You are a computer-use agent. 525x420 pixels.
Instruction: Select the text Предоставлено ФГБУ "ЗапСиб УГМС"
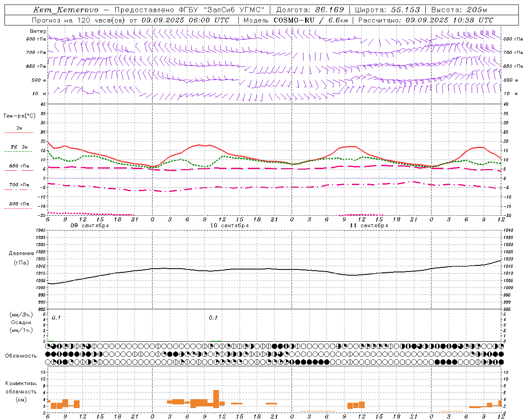189,10
